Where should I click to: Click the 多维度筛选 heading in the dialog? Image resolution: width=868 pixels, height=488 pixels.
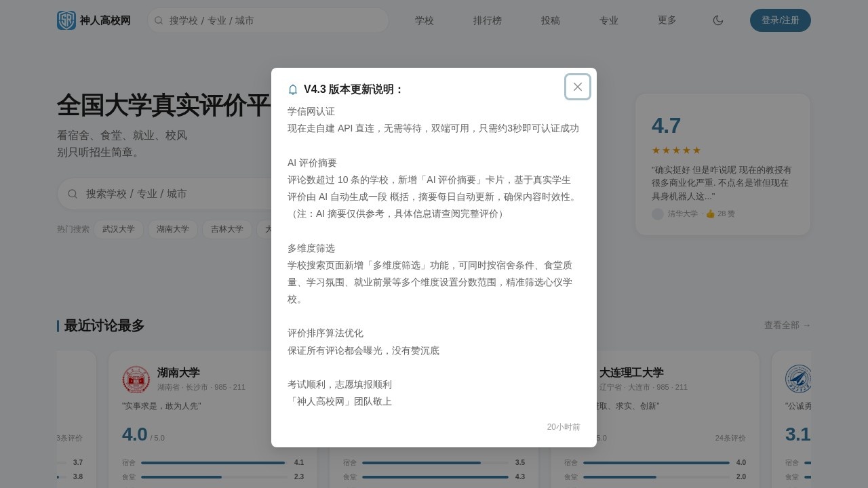point(311,248)
